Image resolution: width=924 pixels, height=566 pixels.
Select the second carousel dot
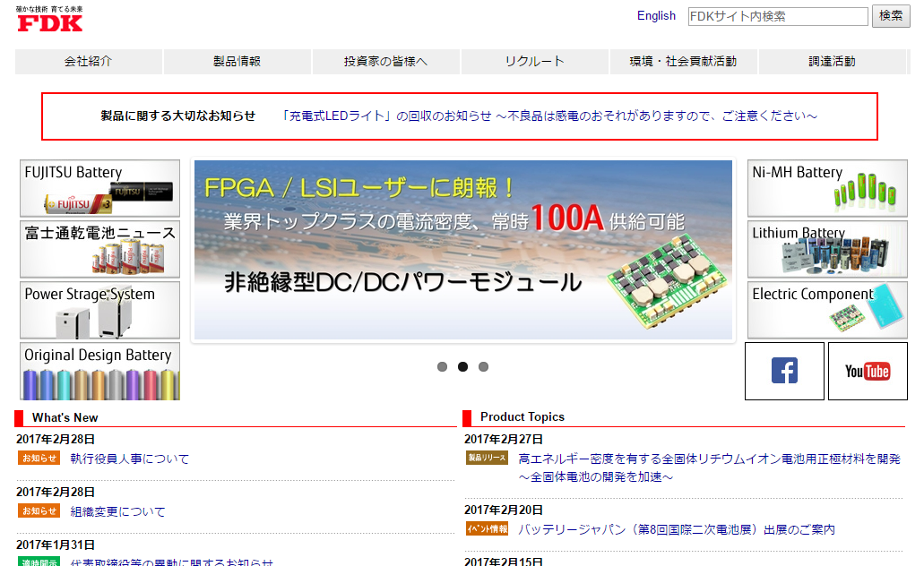tap(462, 367)
